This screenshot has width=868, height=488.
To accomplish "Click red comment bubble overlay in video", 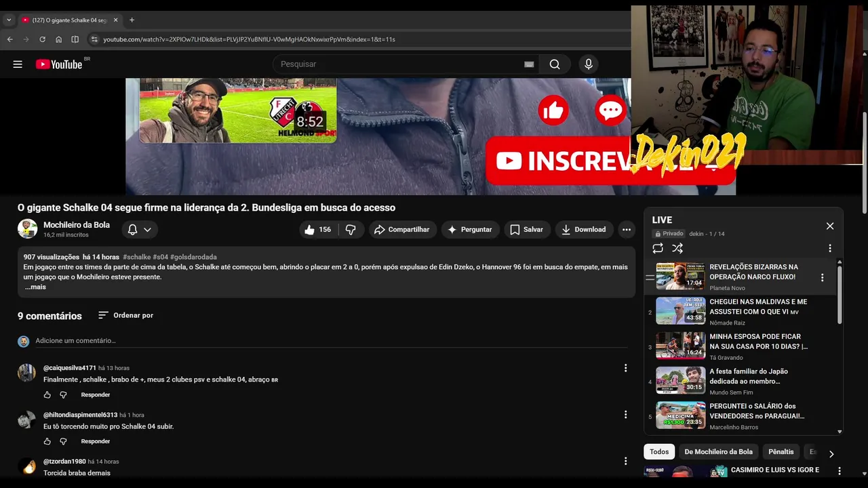I will [x=610, y=110].
